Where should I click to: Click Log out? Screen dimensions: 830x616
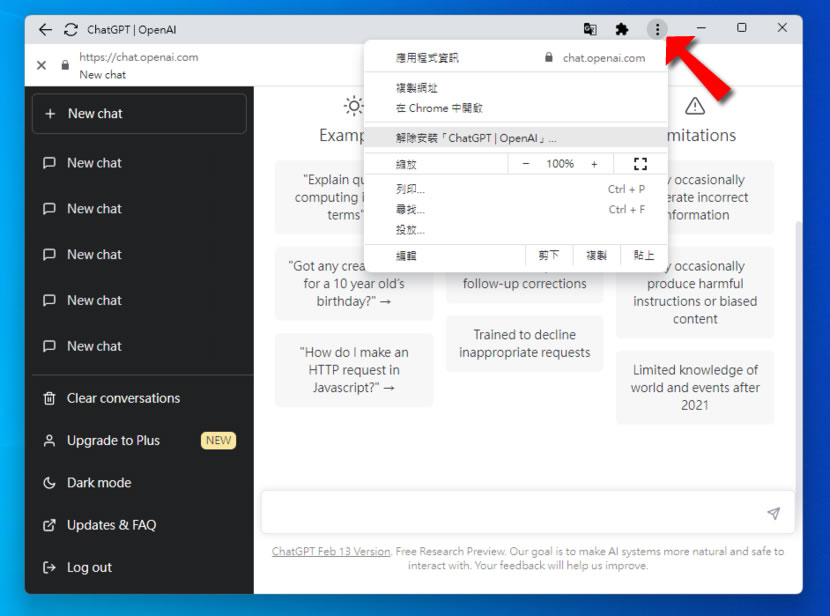click(x=139, y=567)
